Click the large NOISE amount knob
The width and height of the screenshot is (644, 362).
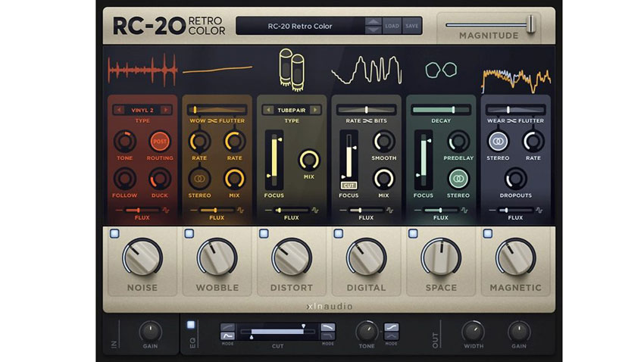click(142, 257)
